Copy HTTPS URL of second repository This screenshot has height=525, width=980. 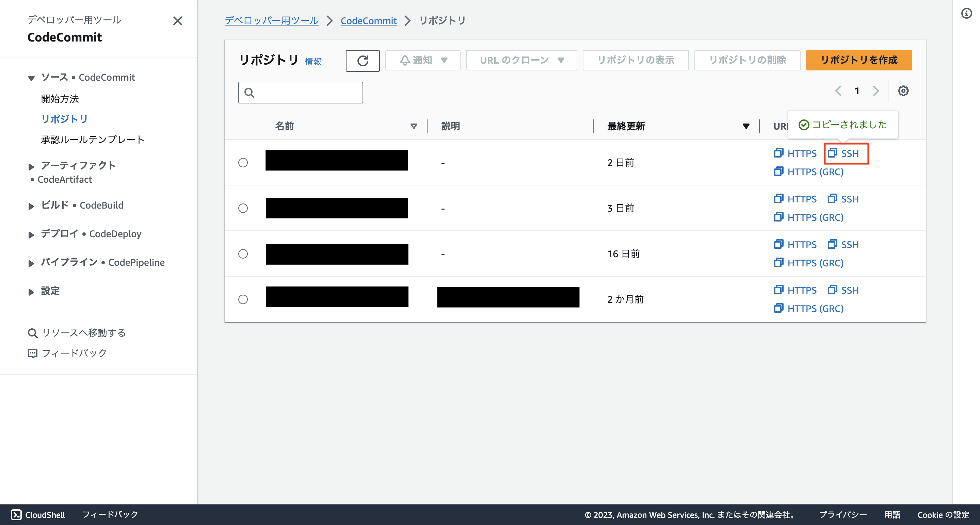(x=796, y=199)
